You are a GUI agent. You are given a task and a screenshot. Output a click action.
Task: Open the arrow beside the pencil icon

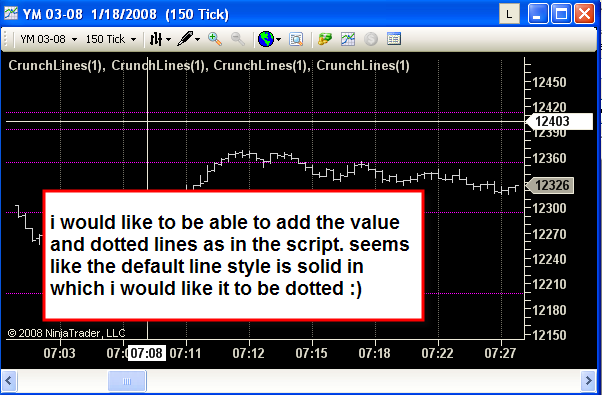[x=197, y=39]
